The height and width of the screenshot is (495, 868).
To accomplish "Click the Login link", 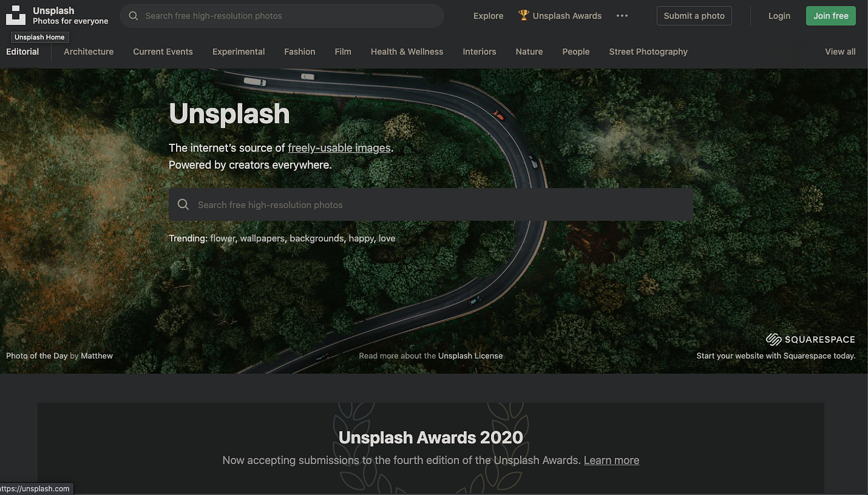I will tap(779, 15).
